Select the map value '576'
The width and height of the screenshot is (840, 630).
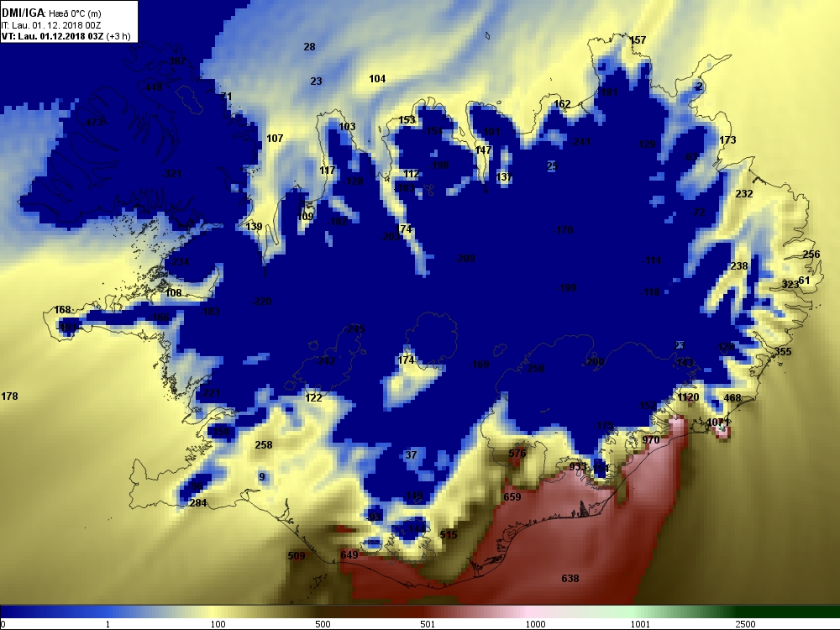pos(517,454)
